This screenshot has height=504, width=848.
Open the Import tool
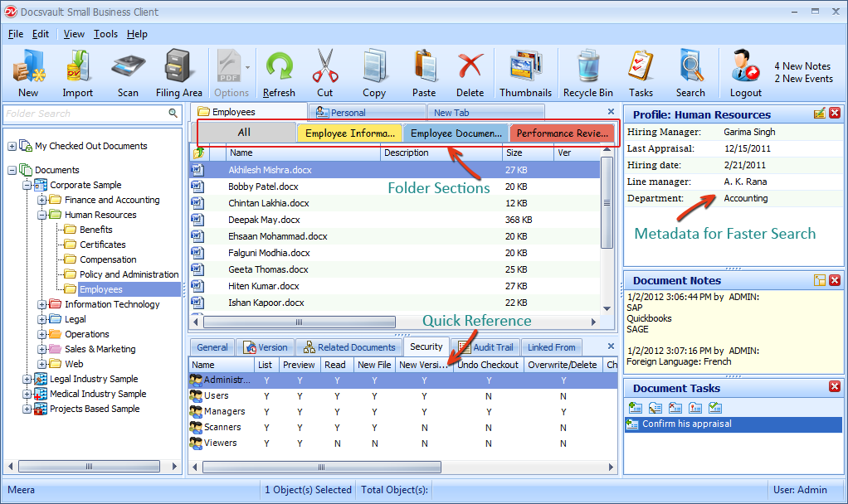78,73
